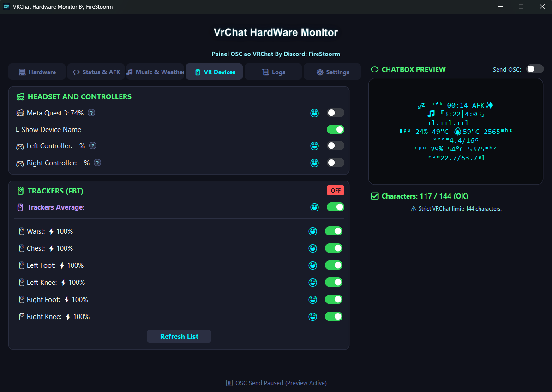This screenshot has width=552, height=392.
Task: Click the emoji icon in Right Foot row
Action: (312, 300)
